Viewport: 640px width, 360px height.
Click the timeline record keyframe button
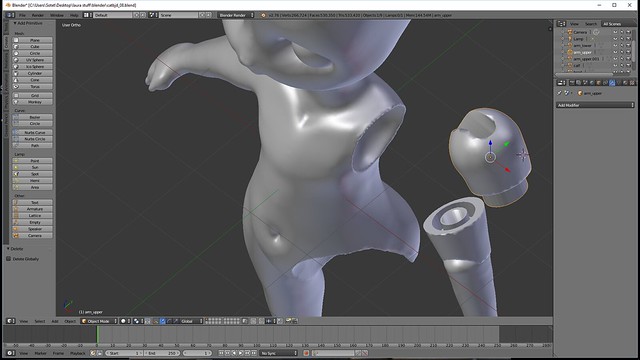(306, 353)
